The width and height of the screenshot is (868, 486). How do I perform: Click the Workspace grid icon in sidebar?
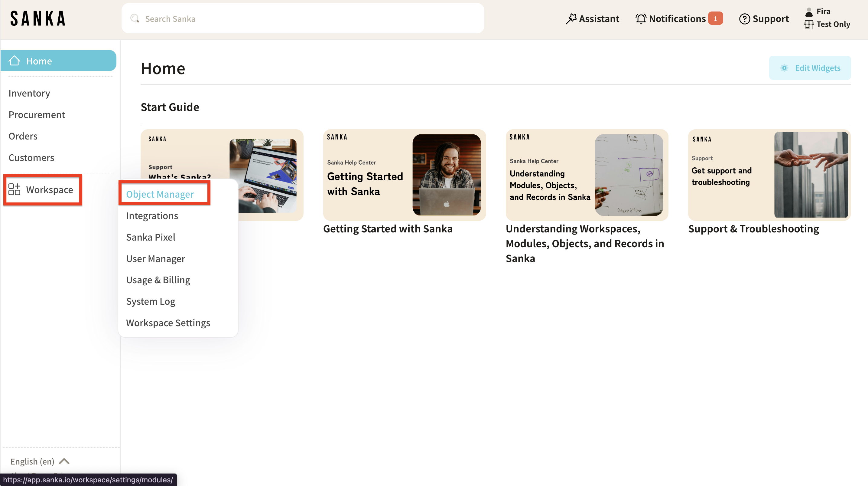[15, 189]
